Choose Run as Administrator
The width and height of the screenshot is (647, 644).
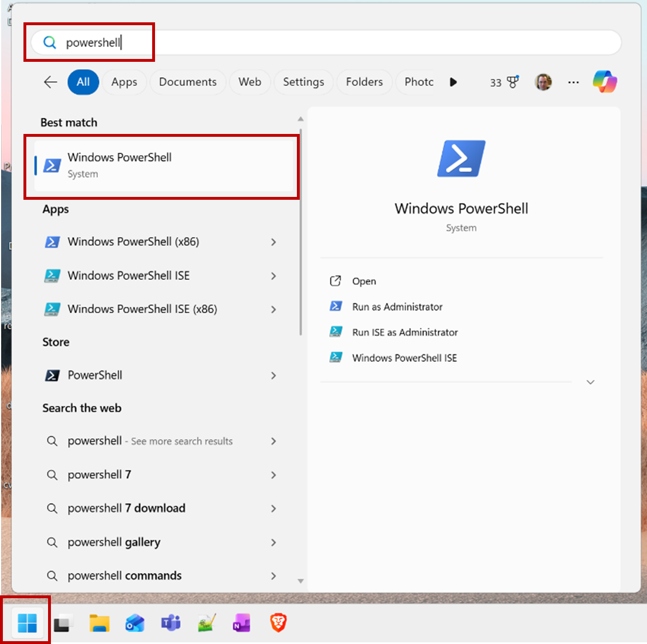coord(397,307)
